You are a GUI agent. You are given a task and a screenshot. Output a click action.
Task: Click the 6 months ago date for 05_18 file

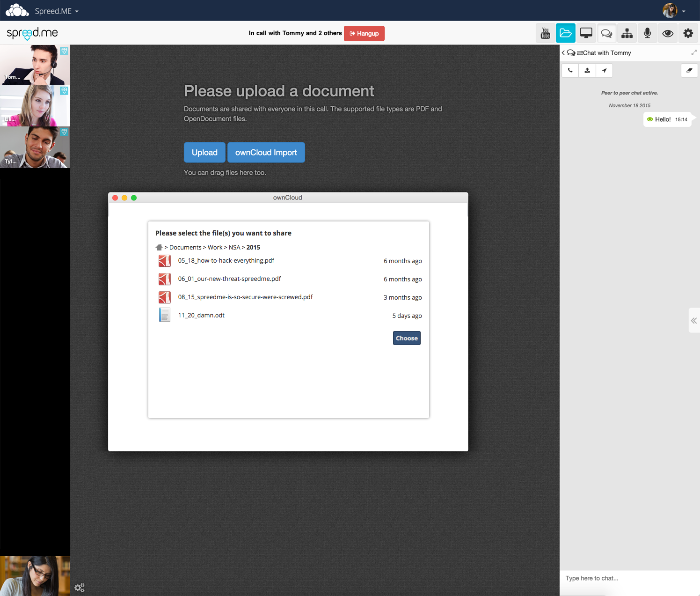[x=403, y=261]
